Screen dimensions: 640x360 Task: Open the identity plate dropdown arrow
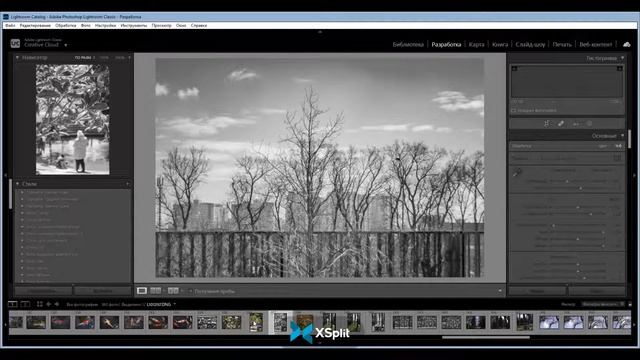(66, 45)
